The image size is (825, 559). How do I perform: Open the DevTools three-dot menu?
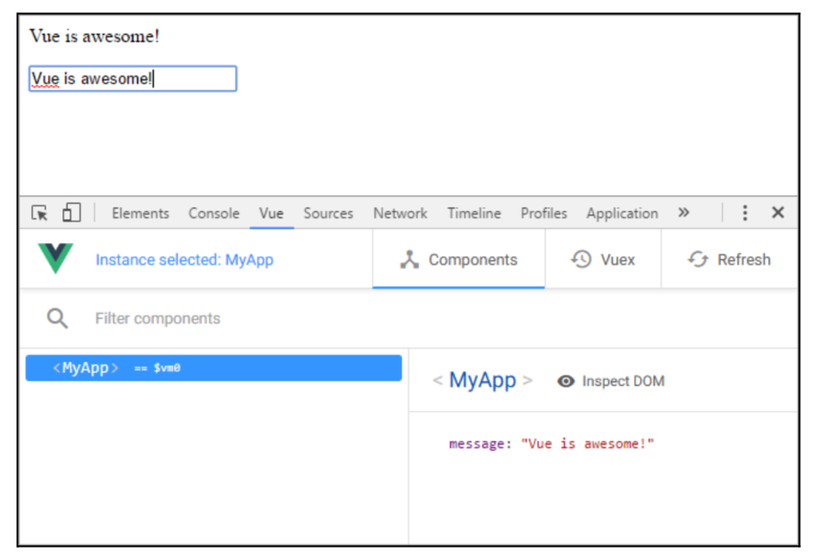[745, 213]
